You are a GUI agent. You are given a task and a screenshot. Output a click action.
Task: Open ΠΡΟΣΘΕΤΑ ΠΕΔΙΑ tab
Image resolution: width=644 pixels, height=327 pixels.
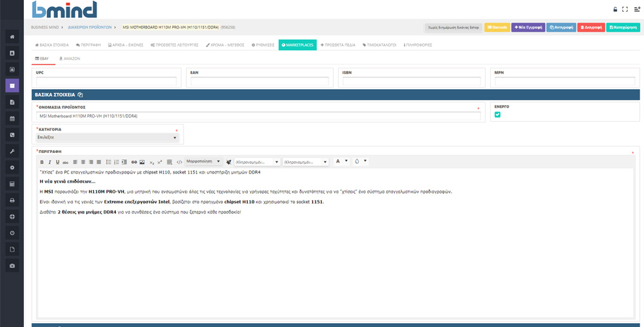pos(338,45)
